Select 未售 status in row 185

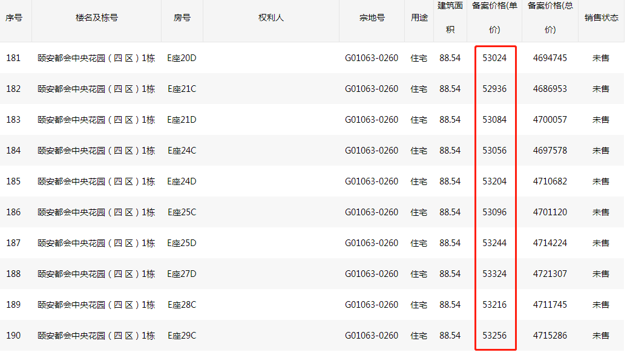pos(601,181)
